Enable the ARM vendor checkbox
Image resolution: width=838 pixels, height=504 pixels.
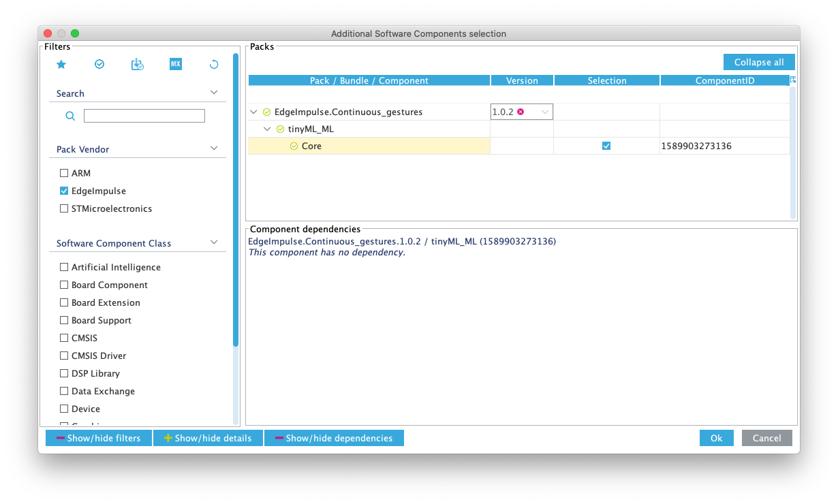64,173
